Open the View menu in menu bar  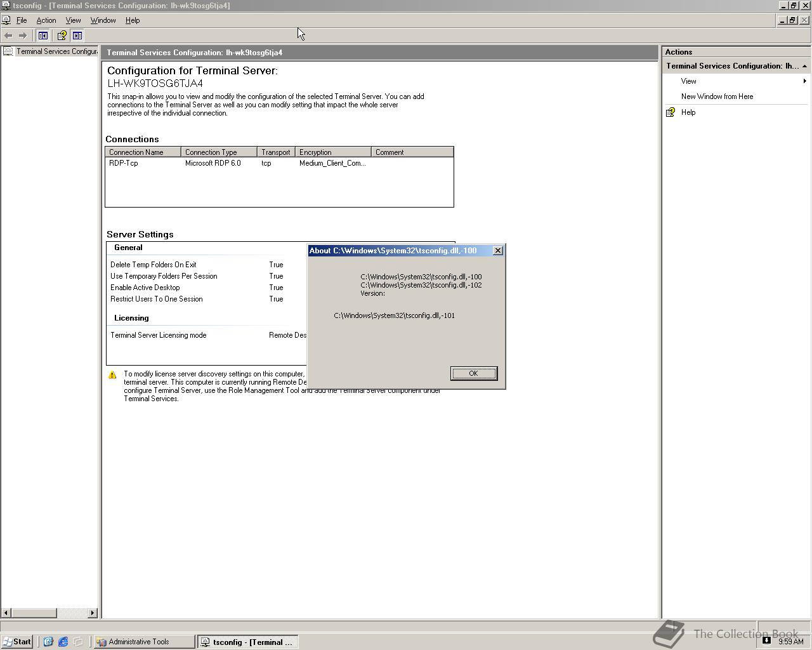pyautogui.click(x=73, y=20)
